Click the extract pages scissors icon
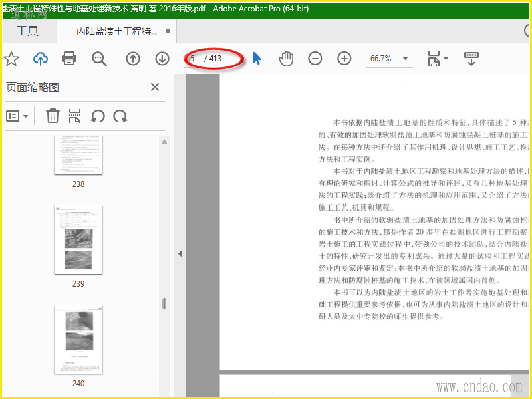Viewport: 532px width, 399px height. click(74, 116)
